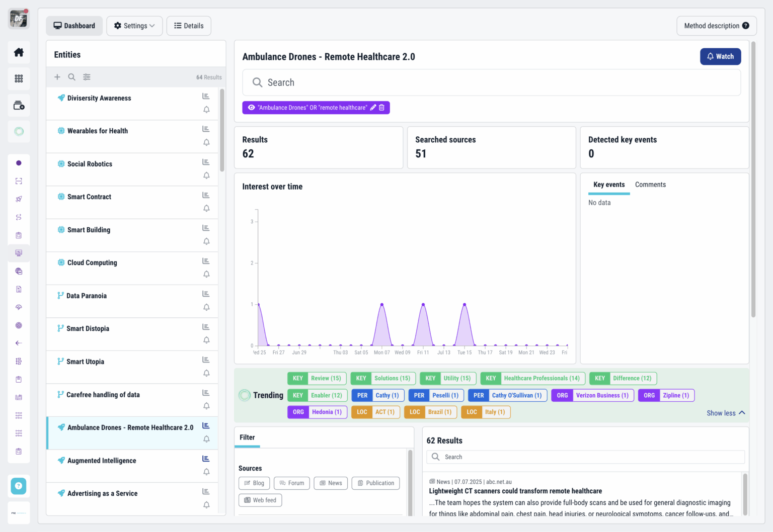The image size is (773, 532).
Task: Add a new entity with the plus icon
Action: (x=57, y=77)
